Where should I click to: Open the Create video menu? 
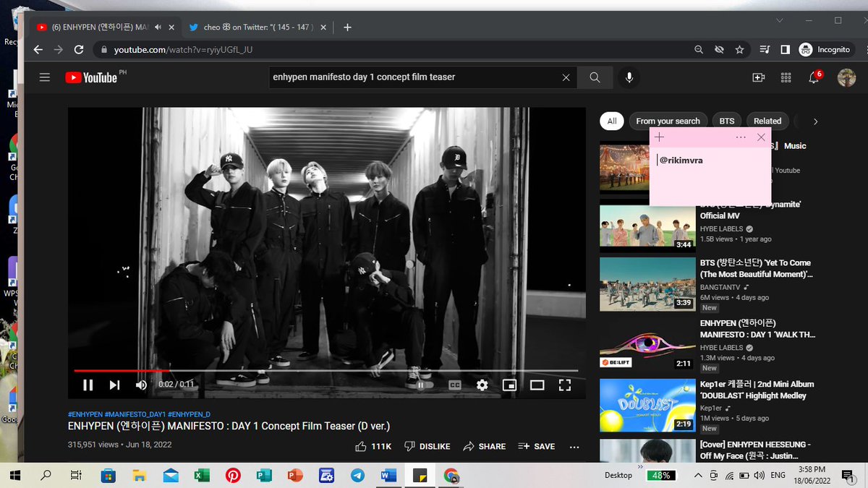point(758,77)
